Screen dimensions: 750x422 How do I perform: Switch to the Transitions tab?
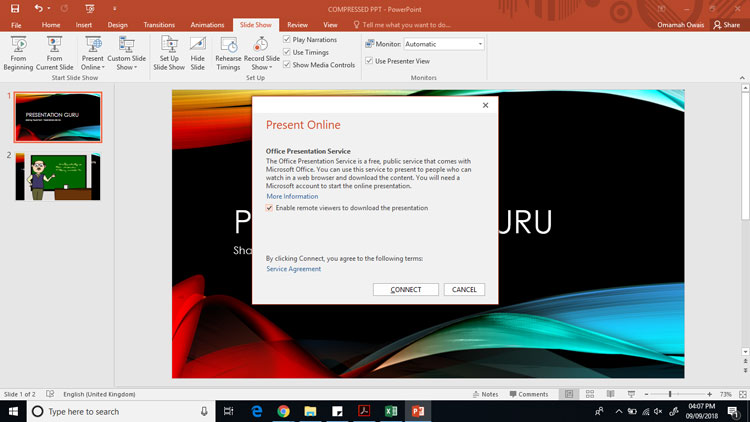point(159,25)
